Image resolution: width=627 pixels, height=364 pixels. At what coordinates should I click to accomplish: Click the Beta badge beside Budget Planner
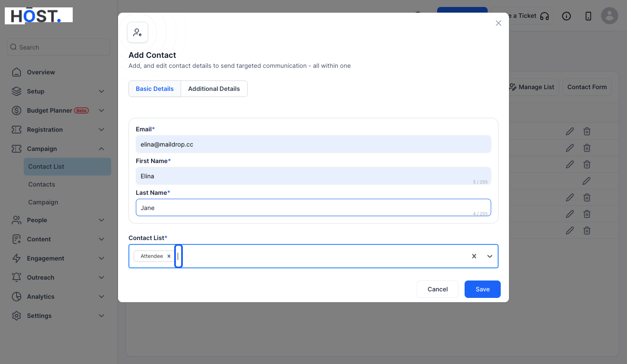click(81, 110)
